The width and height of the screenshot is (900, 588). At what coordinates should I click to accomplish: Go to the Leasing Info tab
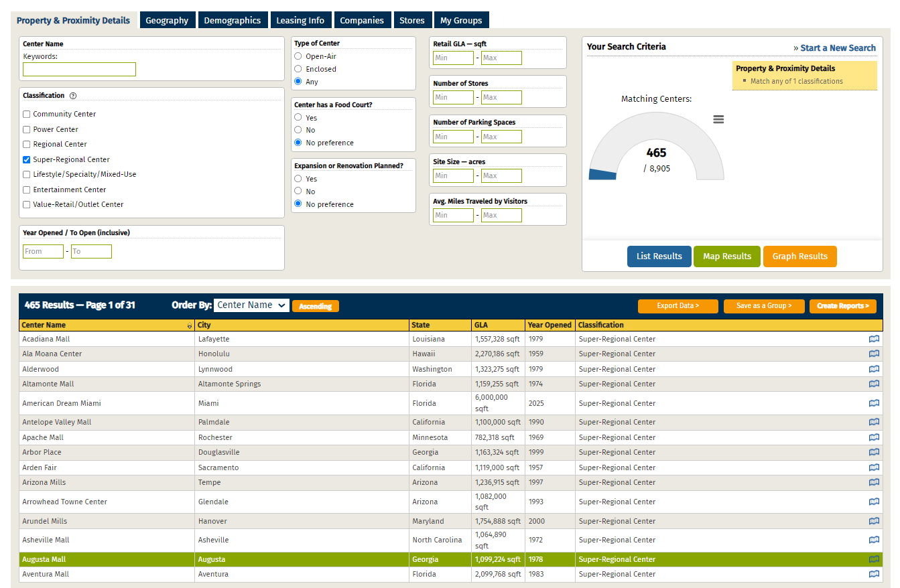click(x=300, y=20)
